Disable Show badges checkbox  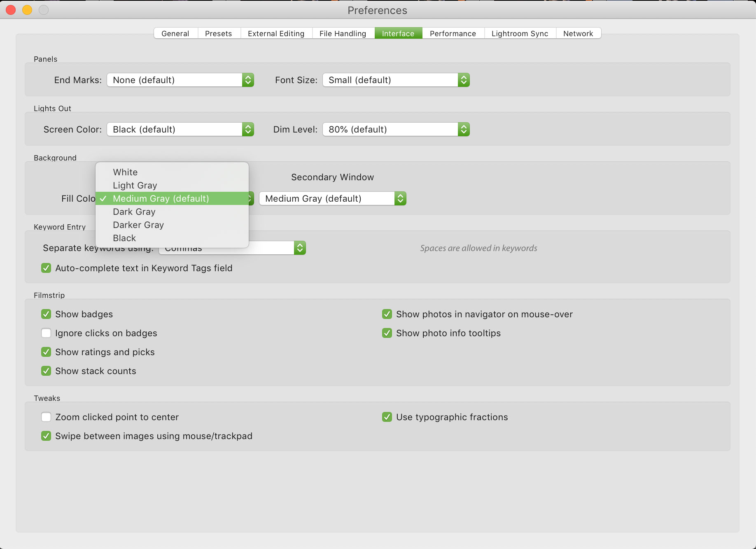pyautogui.click(x=46, y=314)
